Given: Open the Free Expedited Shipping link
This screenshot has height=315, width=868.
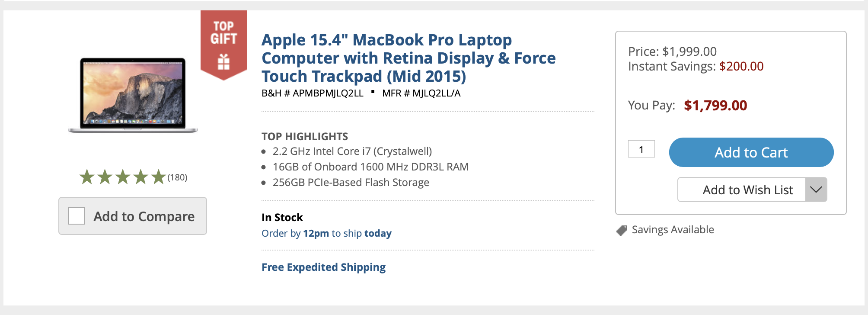Looking at the screenshot, I should point(323,267).
